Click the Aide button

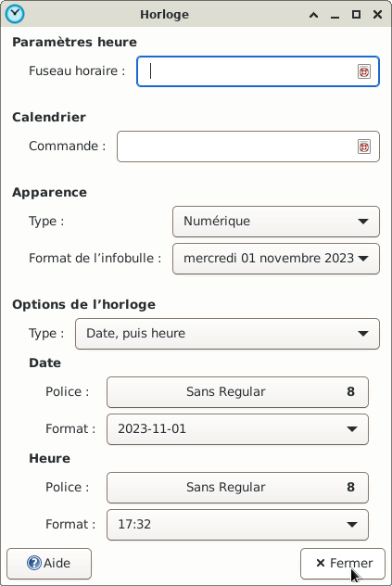click(x=49, y=563)
